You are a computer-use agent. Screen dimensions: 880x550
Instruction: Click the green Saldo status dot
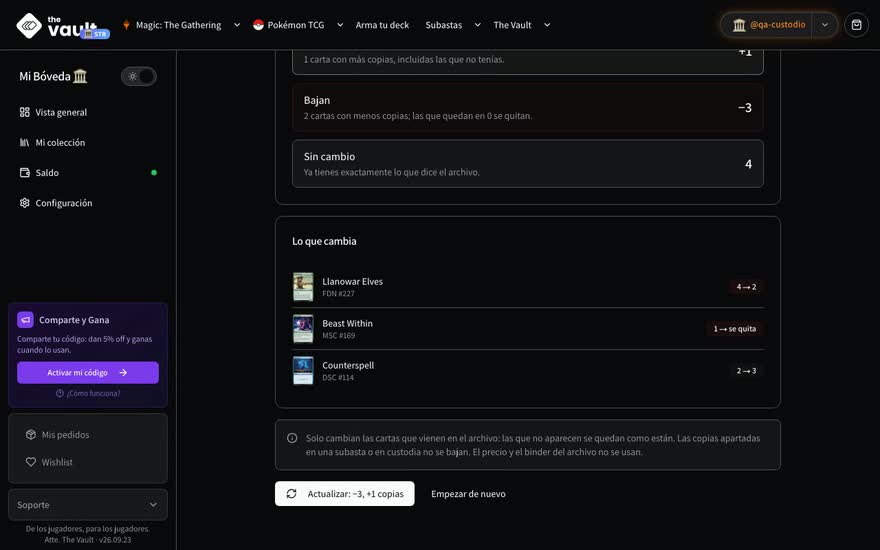point(154,173)
